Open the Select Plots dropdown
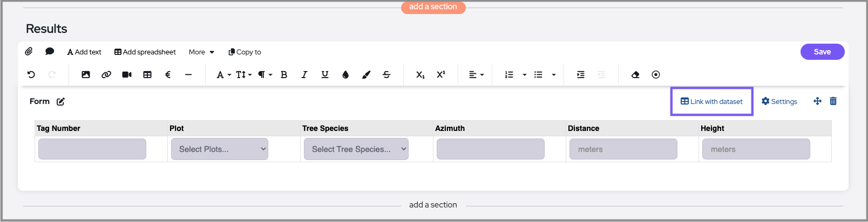Screen dimensions: 868x222 [x=219, y=149]
